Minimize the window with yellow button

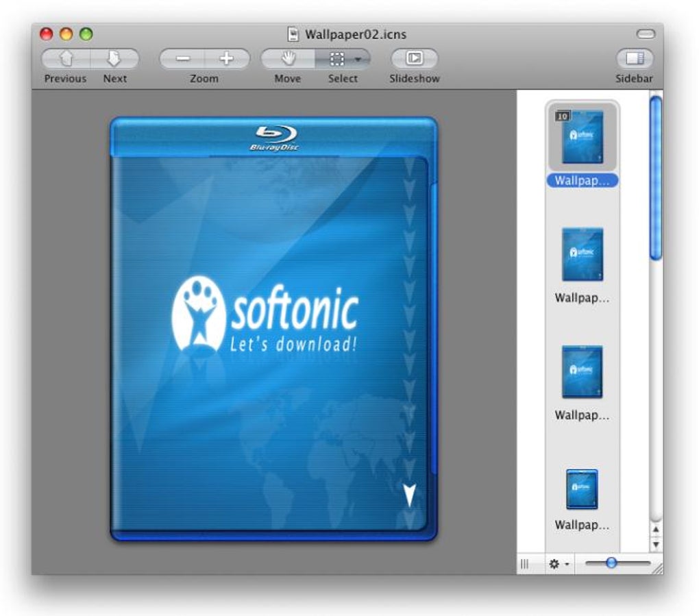pos(66,34)
